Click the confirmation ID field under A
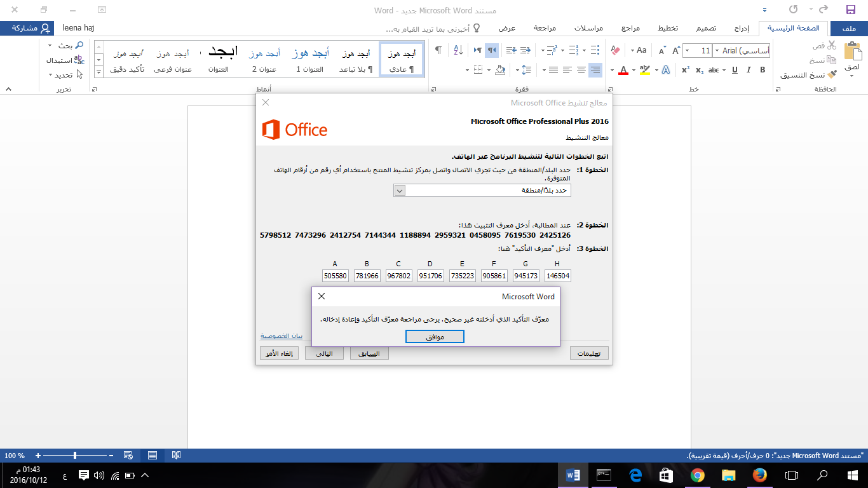The width and height of the screenshot is (868, 488). pos(335,276)
